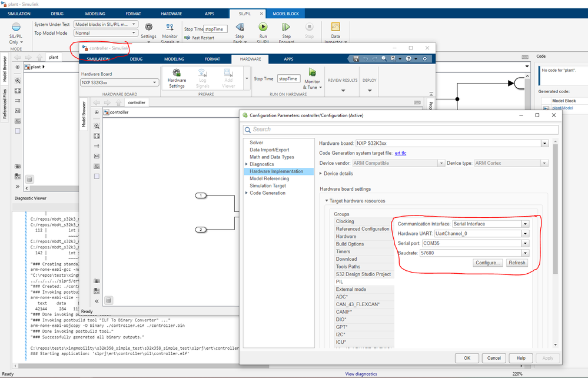Open Data Inspector in plant toolbar

click(335, 27)
